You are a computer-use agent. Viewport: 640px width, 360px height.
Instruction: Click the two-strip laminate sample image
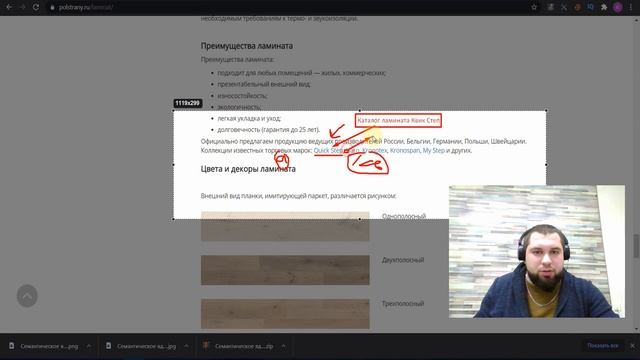tap(285, 270)
